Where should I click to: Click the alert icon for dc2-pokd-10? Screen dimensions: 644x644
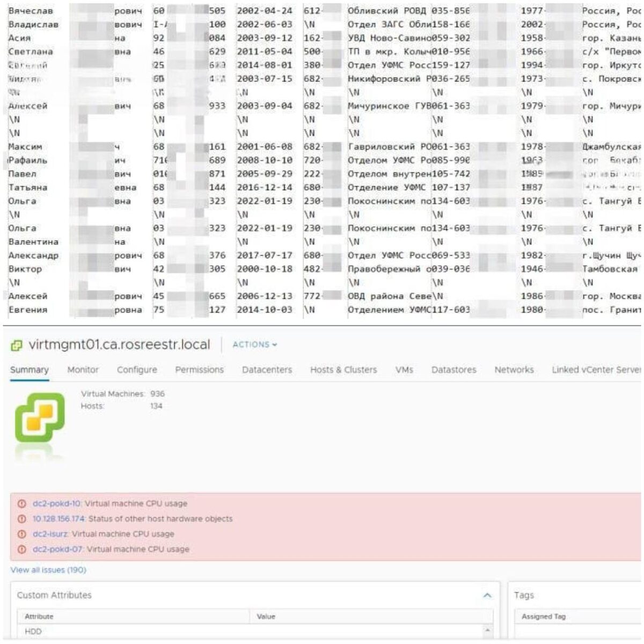[x=22, y=504]
